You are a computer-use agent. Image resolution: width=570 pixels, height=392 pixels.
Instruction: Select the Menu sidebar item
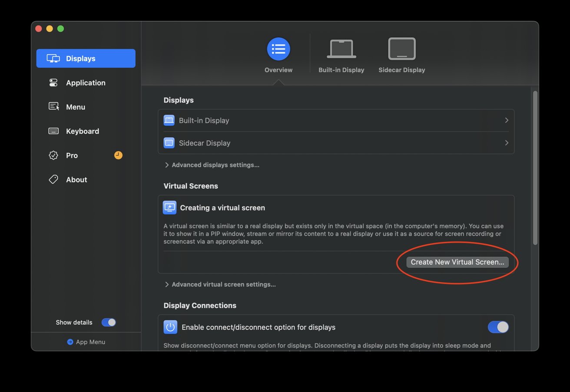click(75, 107)
